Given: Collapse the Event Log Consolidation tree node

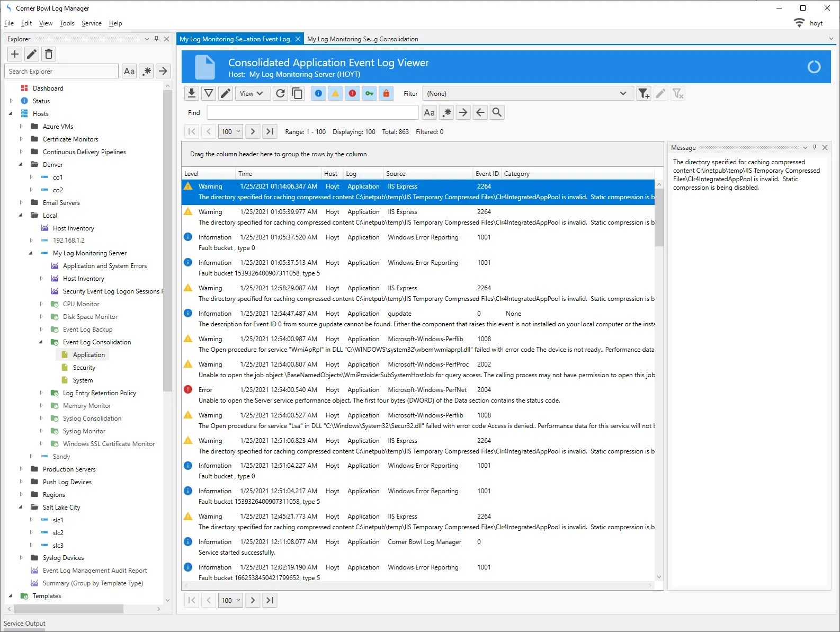Looking at the screenshot, I should 41,342.
